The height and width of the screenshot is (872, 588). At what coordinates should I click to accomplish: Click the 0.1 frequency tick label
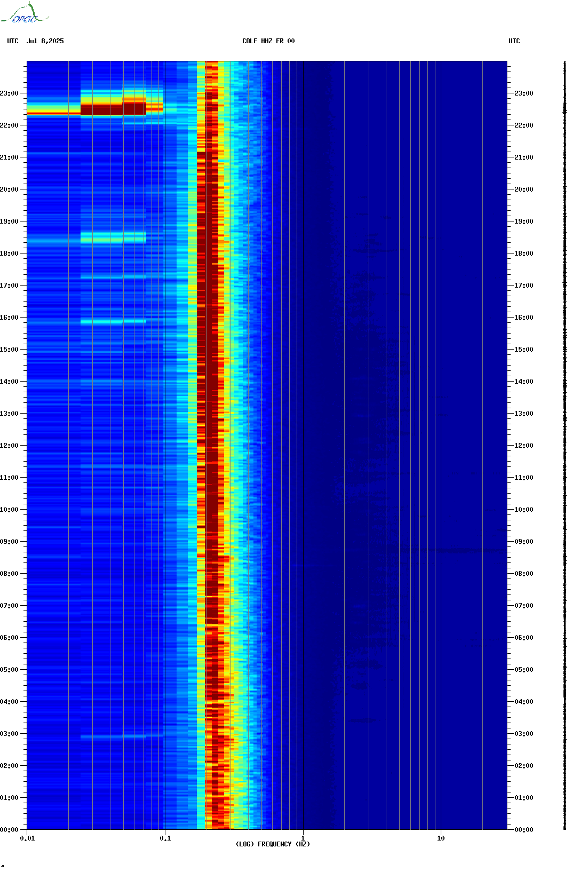coord(165,838)
